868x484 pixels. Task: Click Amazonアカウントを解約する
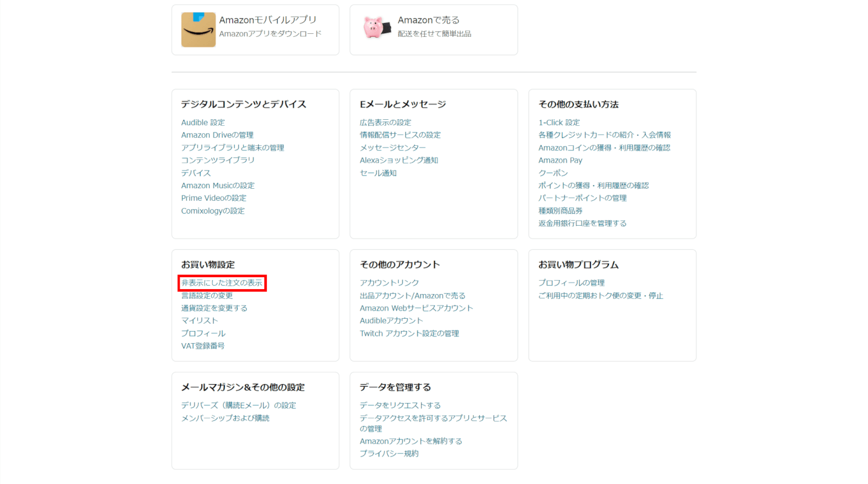coord(411,441)
